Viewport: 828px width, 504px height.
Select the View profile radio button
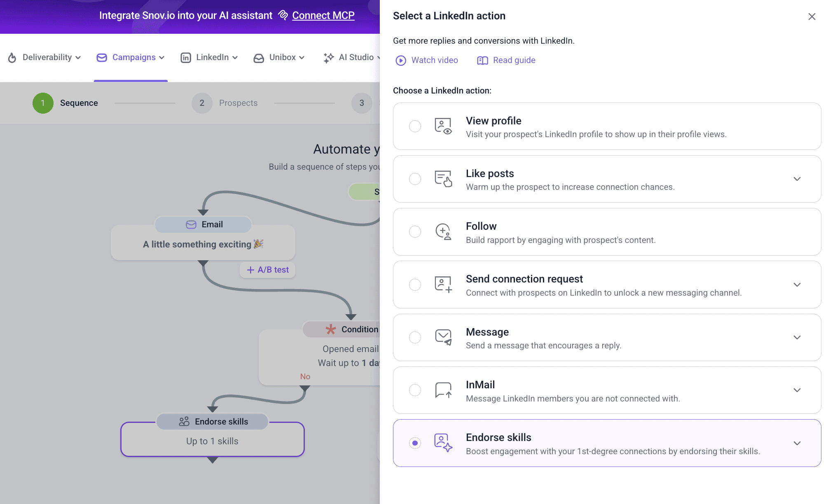point(415,126)
